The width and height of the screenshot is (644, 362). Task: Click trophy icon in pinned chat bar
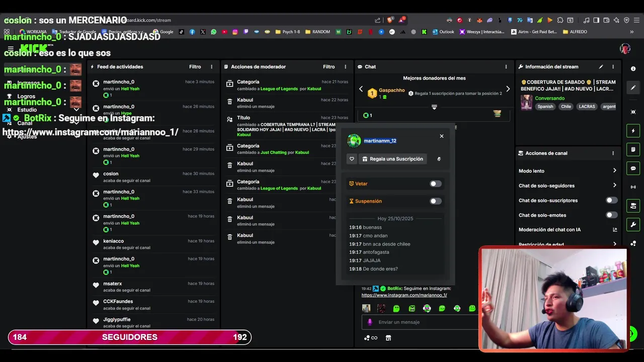click(497, 114)
